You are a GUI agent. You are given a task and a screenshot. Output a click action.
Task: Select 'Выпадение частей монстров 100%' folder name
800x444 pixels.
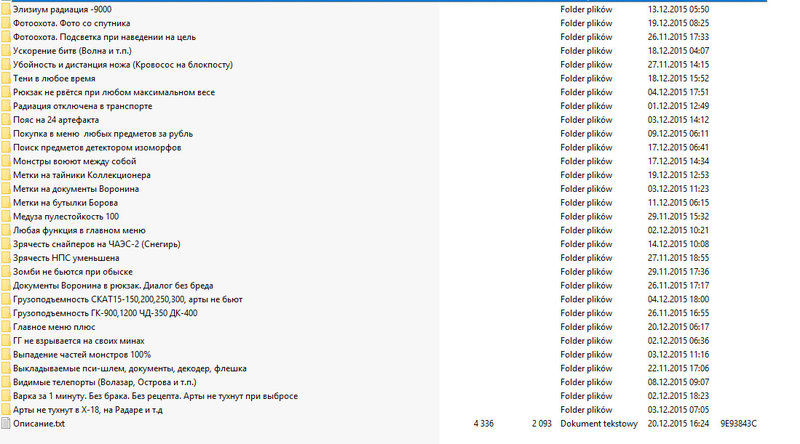pos(82,354)
